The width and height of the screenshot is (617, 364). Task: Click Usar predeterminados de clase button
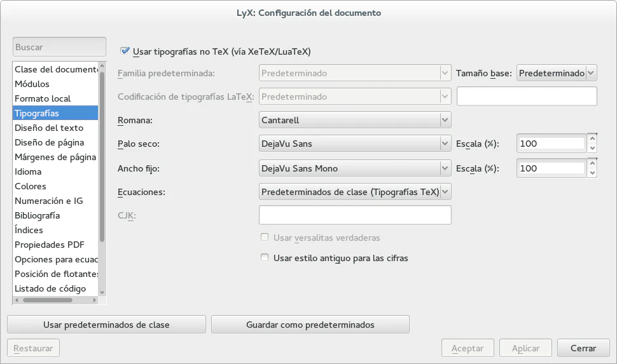pos(106,325)
